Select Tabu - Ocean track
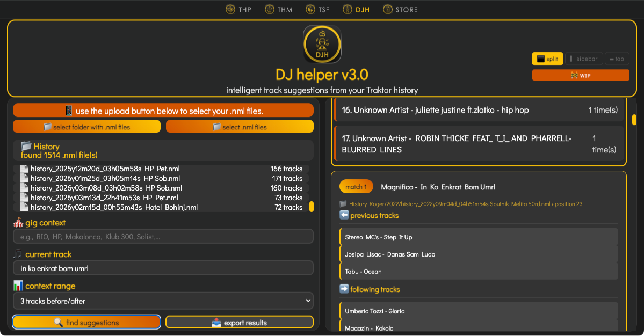 (x=479, y=272)
